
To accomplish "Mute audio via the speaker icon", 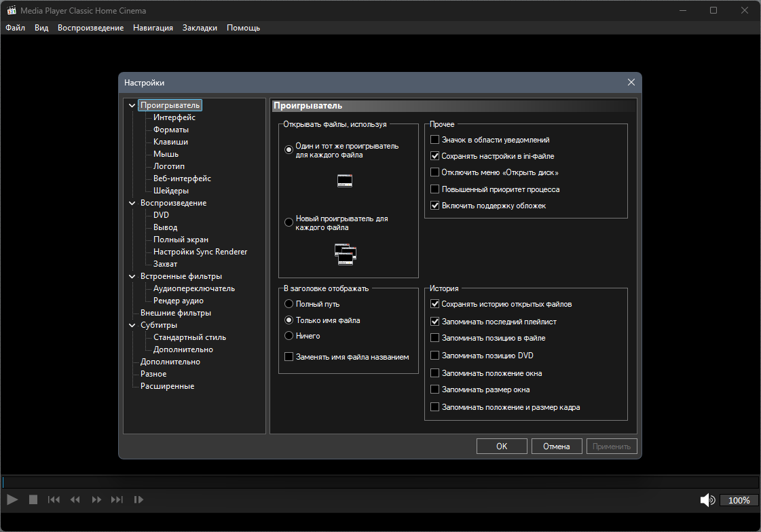I will [707, 500].
